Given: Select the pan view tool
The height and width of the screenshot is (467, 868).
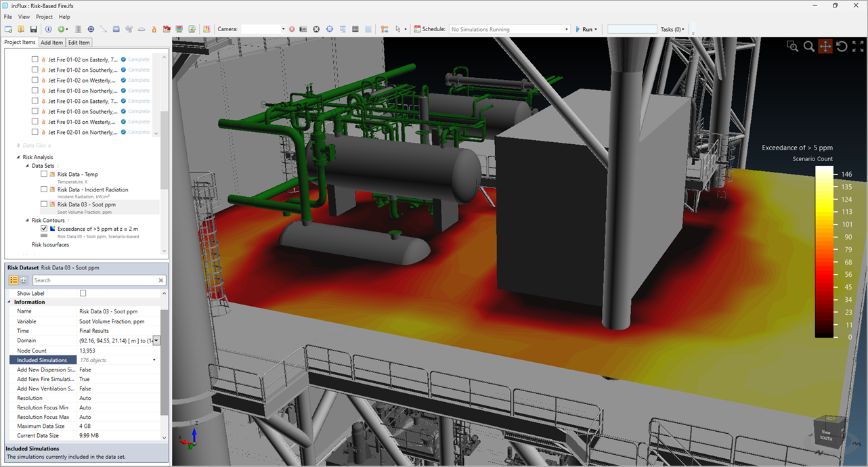Looking at the screenshot, I should point(825,46).
